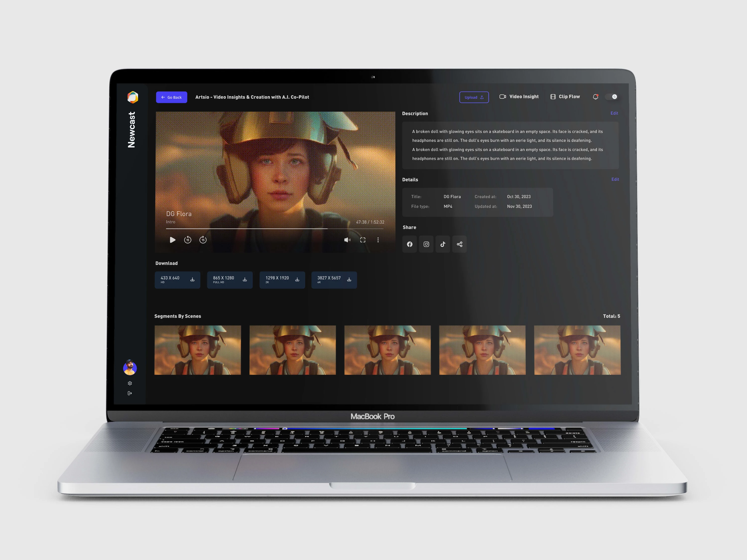Screen dimensions: 747x560
Task: Click the generic share link icon
Action: pyautogui.click(x=460, y=243)
